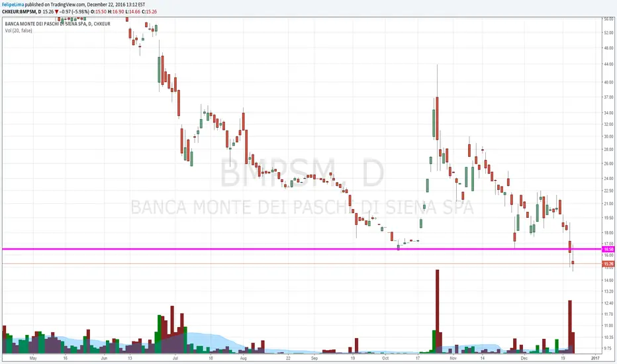
Task: Click the 18.00 price axis label
Action: coord(608,233)
